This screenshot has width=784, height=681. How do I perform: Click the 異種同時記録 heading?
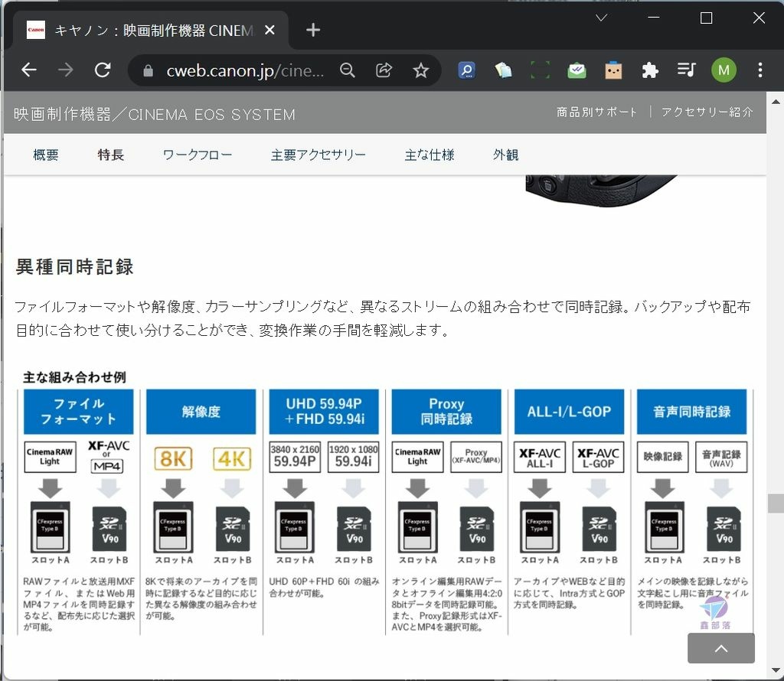point(74,267)
